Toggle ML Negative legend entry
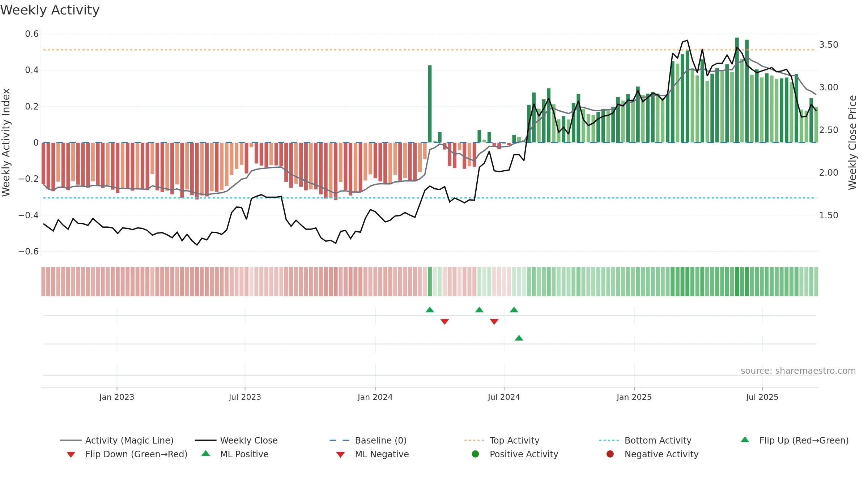Viewport: 868px width, 488px height. tap(373, 454)
